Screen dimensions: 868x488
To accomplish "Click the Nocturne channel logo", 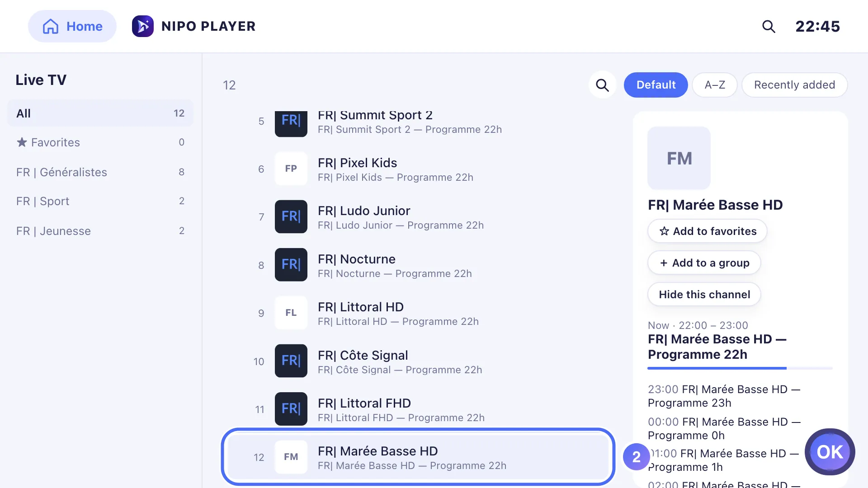I will pyautogui.click(x=291, y=265).
